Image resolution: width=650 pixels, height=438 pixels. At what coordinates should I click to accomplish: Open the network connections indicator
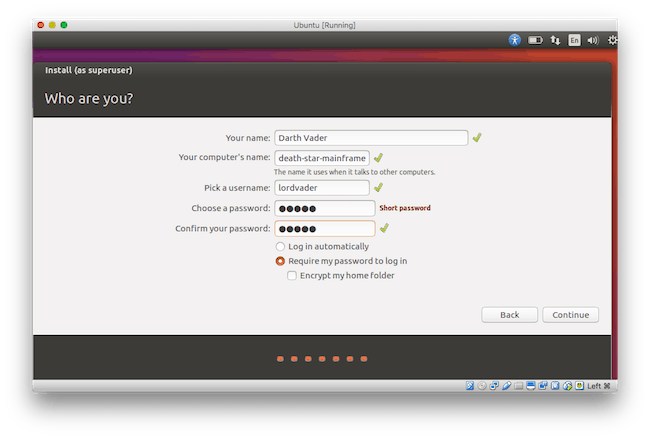[555, 40]
